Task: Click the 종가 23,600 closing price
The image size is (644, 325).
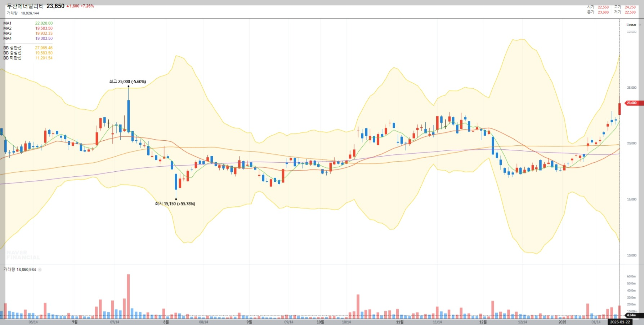Action: [x=598, y=12]
